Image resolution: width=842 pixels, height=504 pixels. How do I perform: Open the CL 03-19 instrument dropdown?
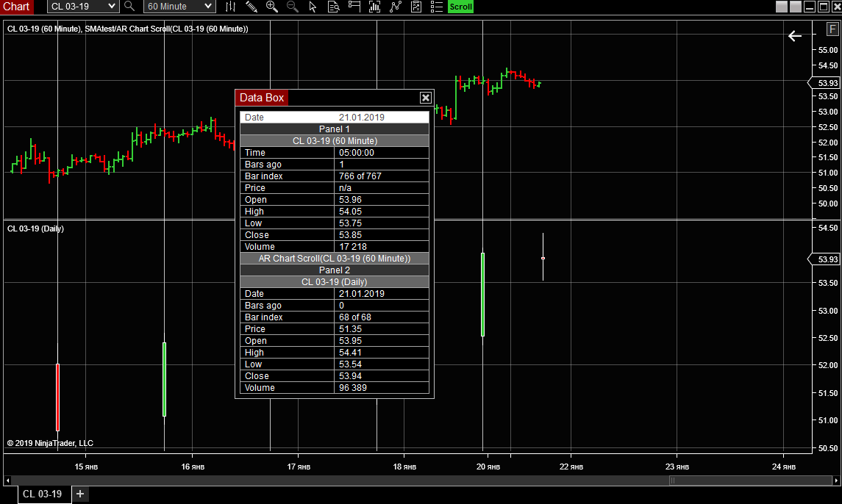(x=82, y=7)
